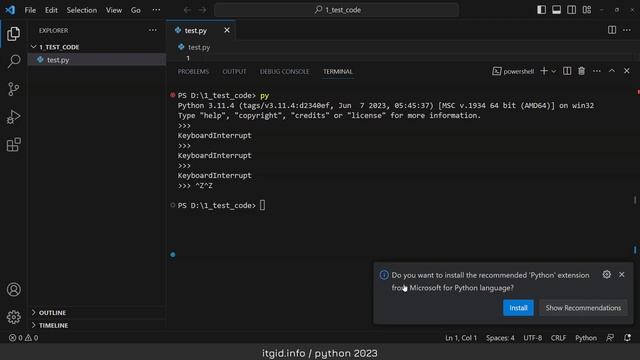
Task: Click Show Recommendations button
Action: [583, 308]
